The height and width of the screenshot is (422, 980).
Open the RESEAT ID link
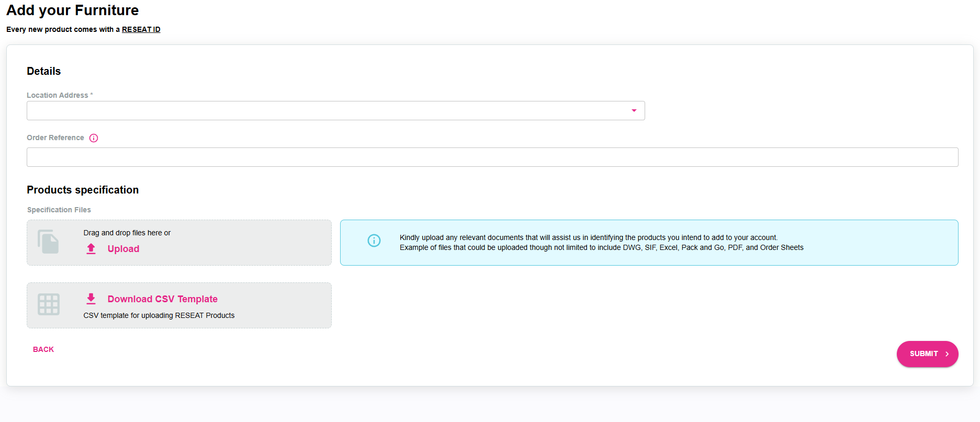[141, 30]
